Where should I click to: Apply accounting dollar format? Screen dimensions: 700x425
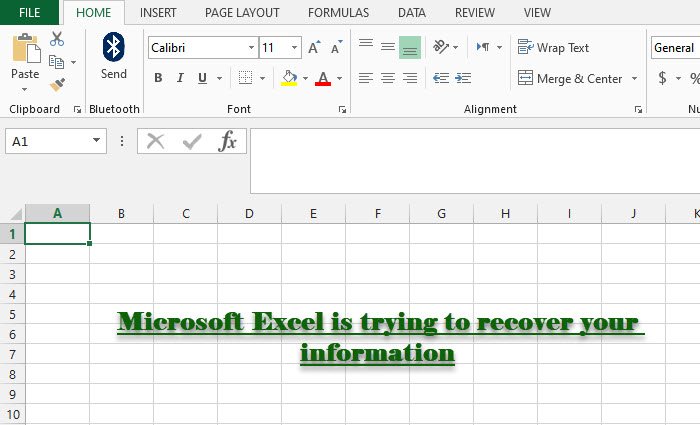662,78
